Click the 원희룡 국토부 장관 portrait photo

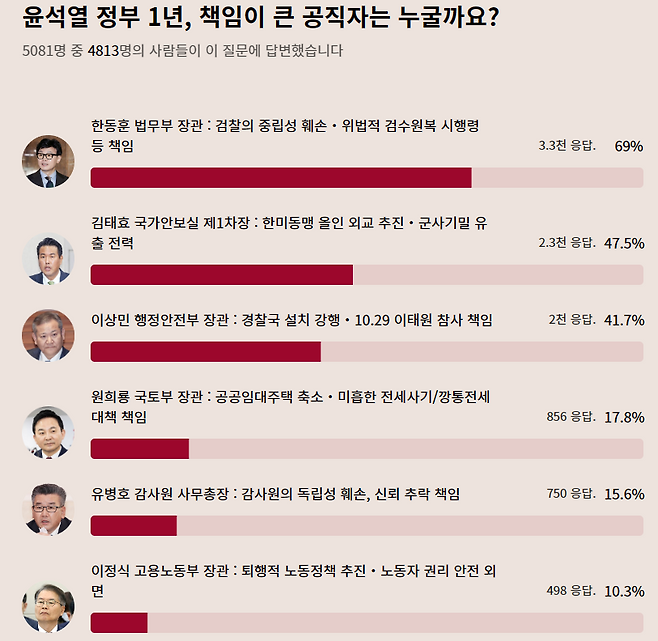tap(48, 432)
